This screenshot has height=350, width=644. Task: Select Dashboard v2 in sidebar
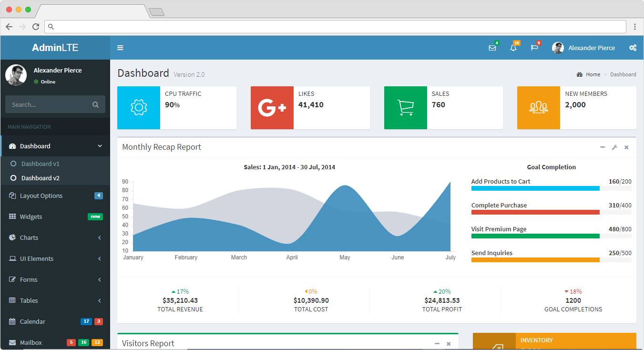[40, 178]
